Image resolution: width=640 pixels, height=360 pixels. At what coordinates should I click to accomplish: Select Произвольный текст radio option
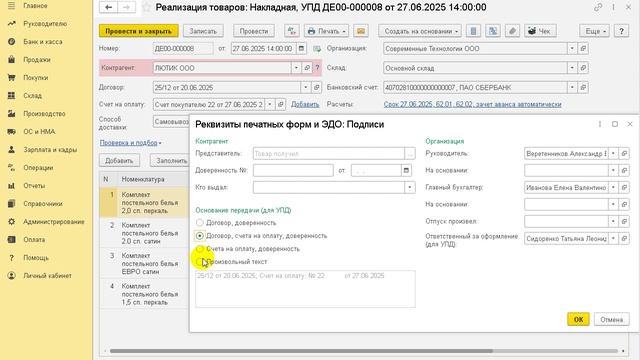200,262
